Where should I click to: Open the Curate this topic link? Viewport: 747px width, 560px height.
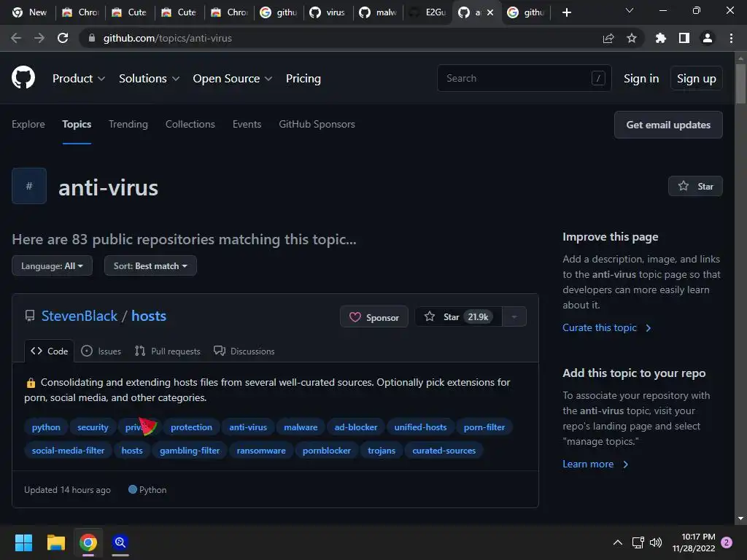point(606,327)
